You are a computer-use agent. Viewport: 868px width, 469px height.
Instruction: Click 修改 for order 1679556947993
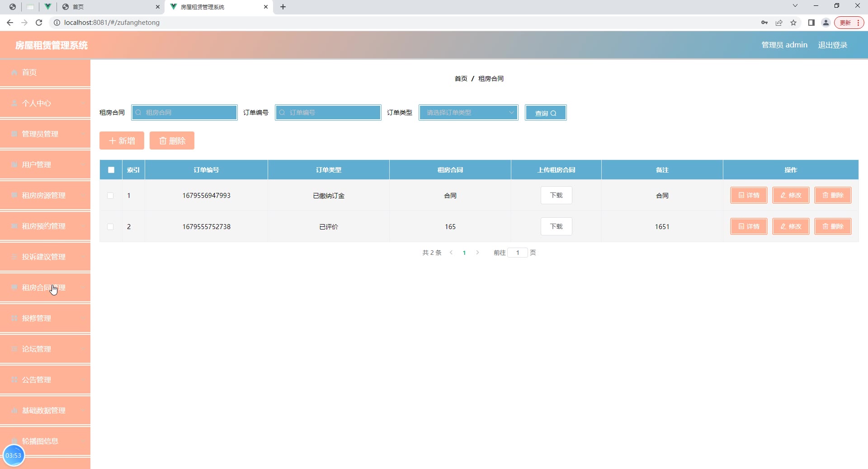tap(791, 195)
